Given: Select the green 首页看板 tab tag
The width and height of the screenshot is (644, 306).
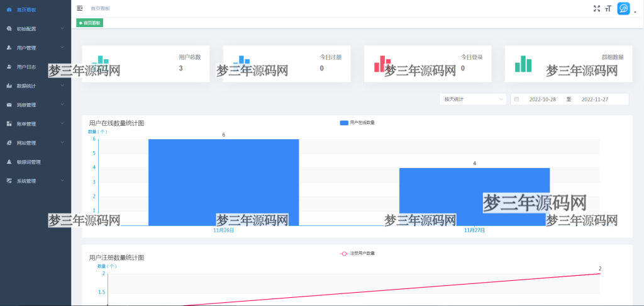Looking at the screenshot, I should click(90, 23).
